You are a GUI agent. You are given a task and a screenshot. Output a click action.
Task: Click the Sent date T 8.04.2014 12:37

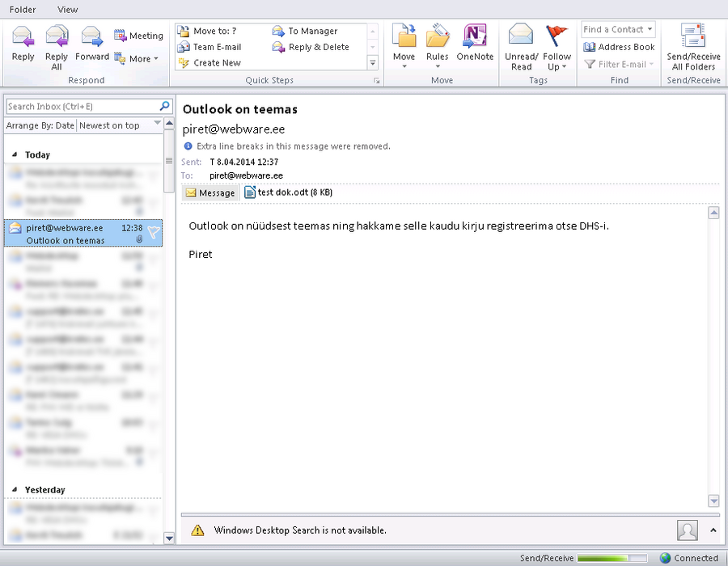[244, 162]
